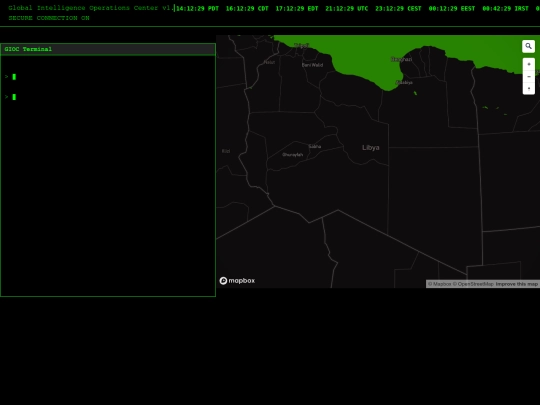This screenshot has width=540, height=405.
Task: Open the OpenStreetMap attribution link
Action: coord(473,284)
